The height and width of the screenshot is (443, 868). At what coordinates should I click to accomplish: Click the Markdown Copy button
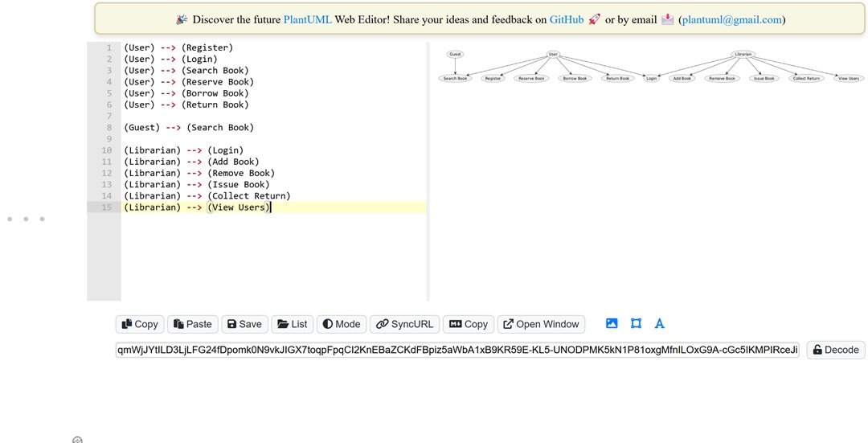pos(469,324)
